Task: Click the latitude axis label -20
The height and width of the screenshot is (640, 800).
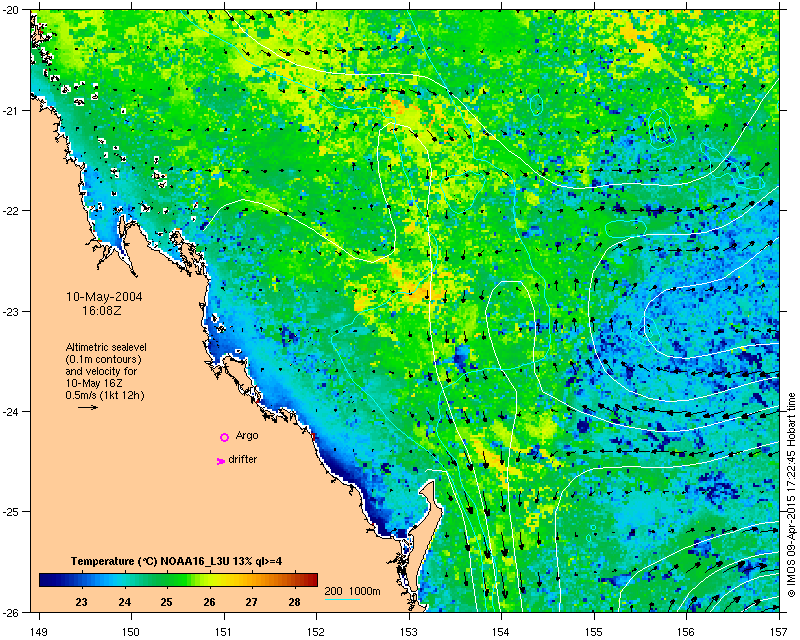Action: pos(10,11)
